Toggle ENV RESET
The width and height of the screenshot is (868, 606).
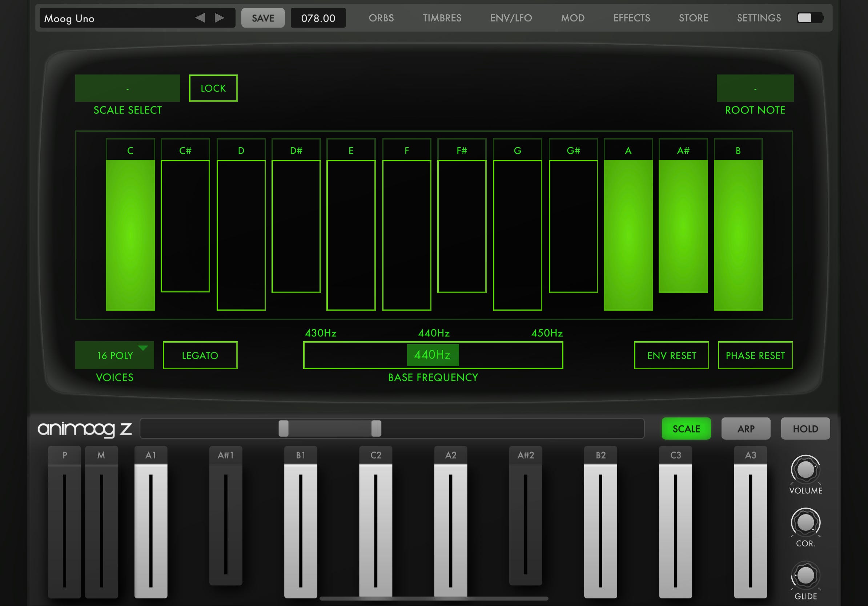tap(671, 355)
